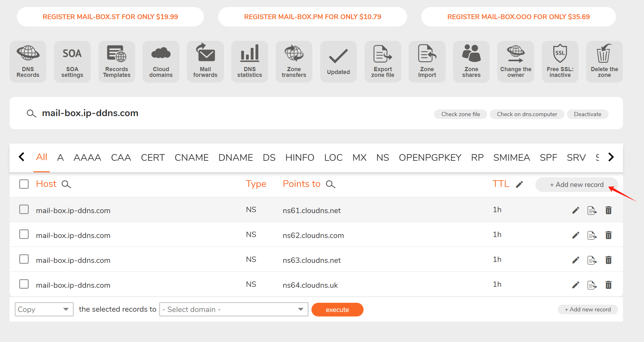Expand the Select domain dropdown
Screen dimensions: 644x342
click(x=234, y=309)
